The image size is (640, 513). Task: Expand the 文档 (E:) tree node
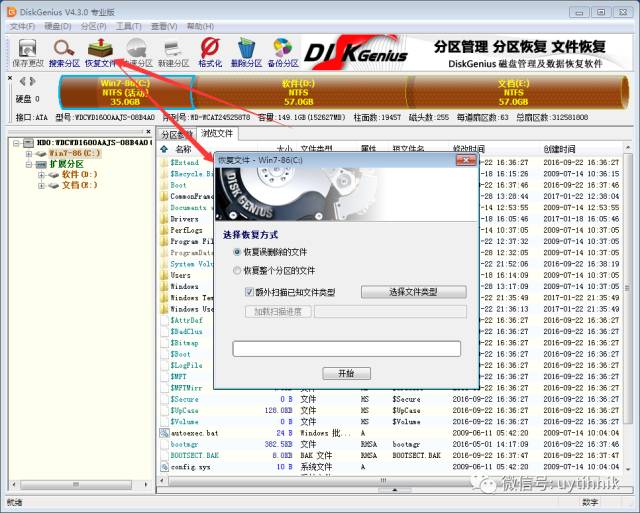tap(41, 186)
